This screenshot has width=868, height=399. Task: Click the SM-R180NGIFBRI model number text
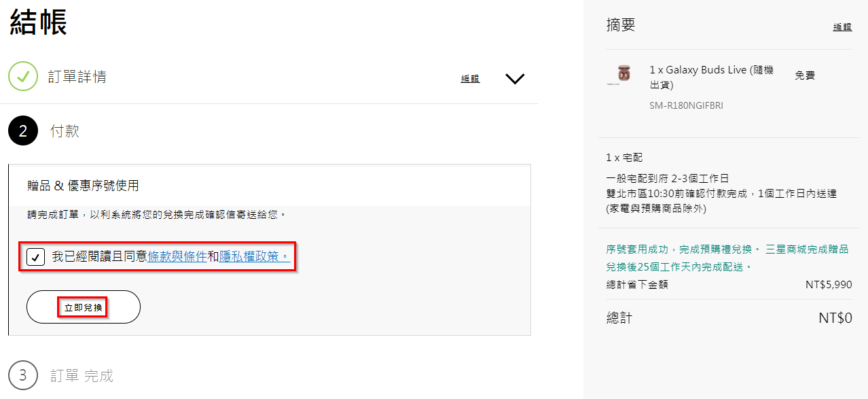pyautogui.click(x=687, y=106)
